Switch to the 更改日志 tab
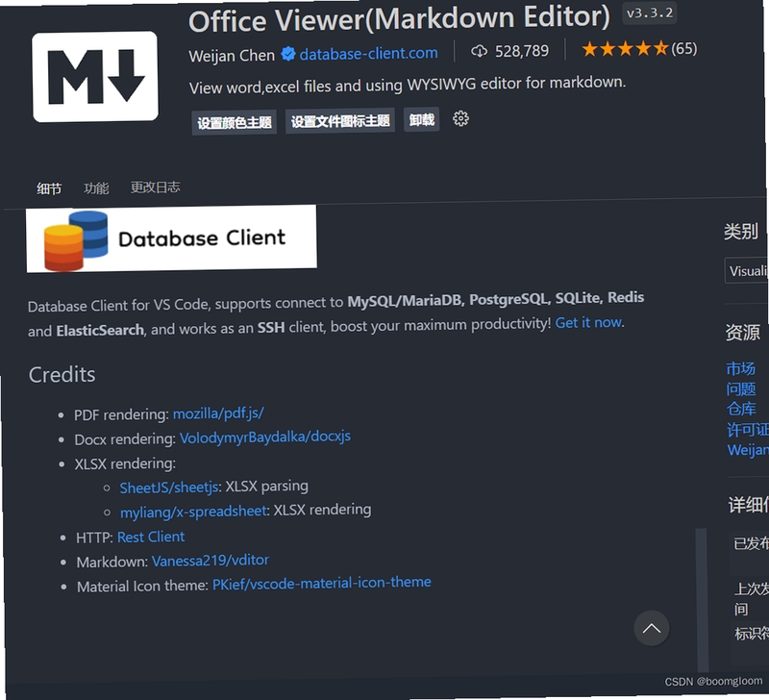769x700 pixels. tap(155, 187)
